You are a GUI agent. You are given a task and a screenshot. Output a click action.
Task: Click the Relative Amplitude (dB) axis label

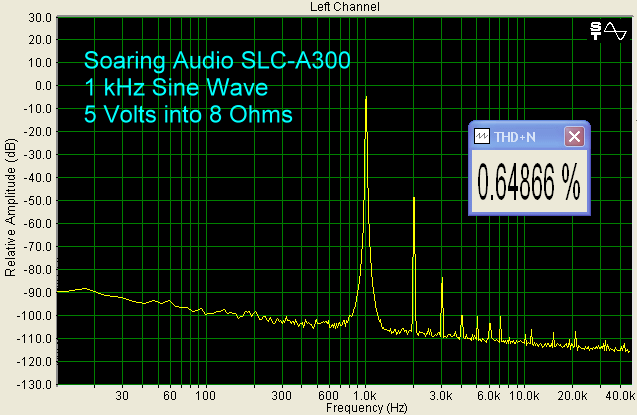[10, 208]
